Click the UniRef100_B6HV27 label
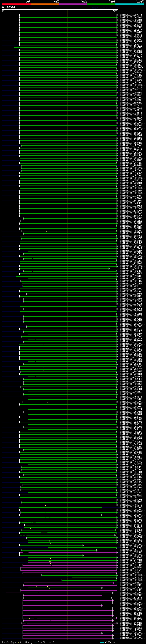The height and width of the screenshot is (644, 146). (131, 226)
